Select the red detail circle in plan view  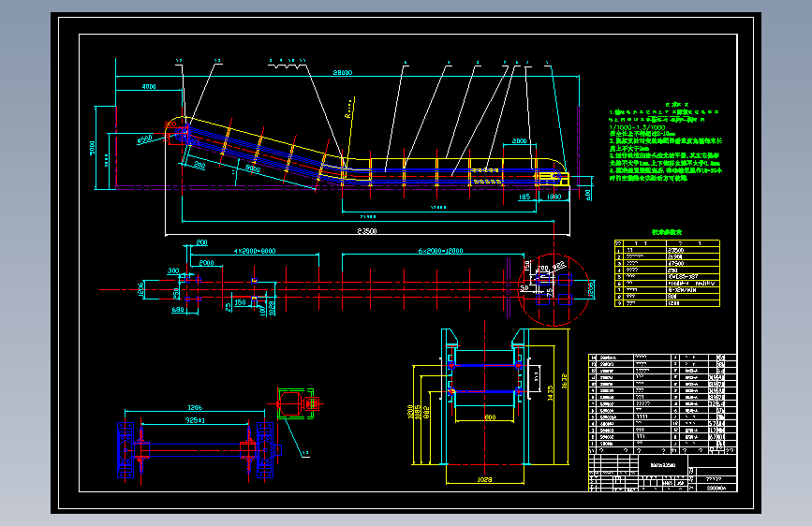(554, 290)
